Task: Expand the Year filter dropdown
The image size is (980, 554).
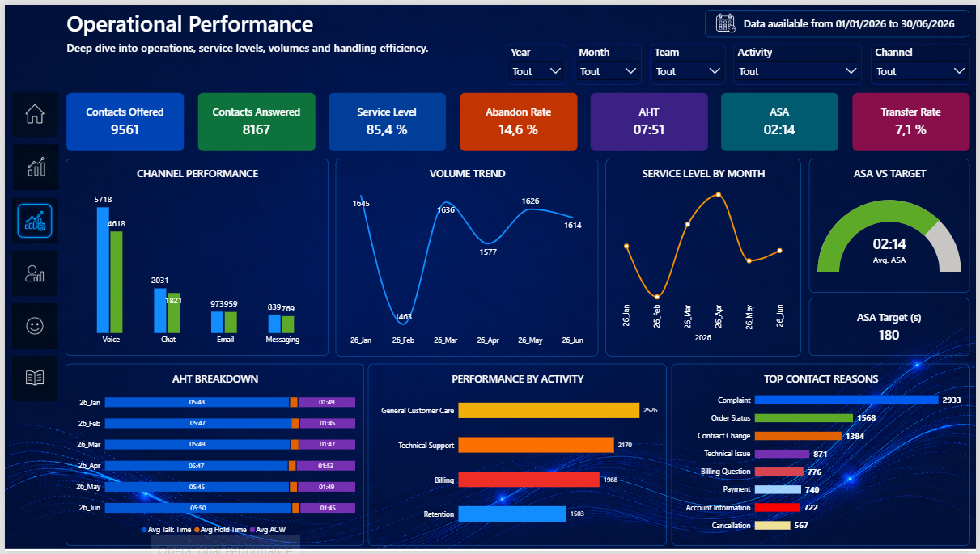Action: pyautogui.click(x=537, y=72)
